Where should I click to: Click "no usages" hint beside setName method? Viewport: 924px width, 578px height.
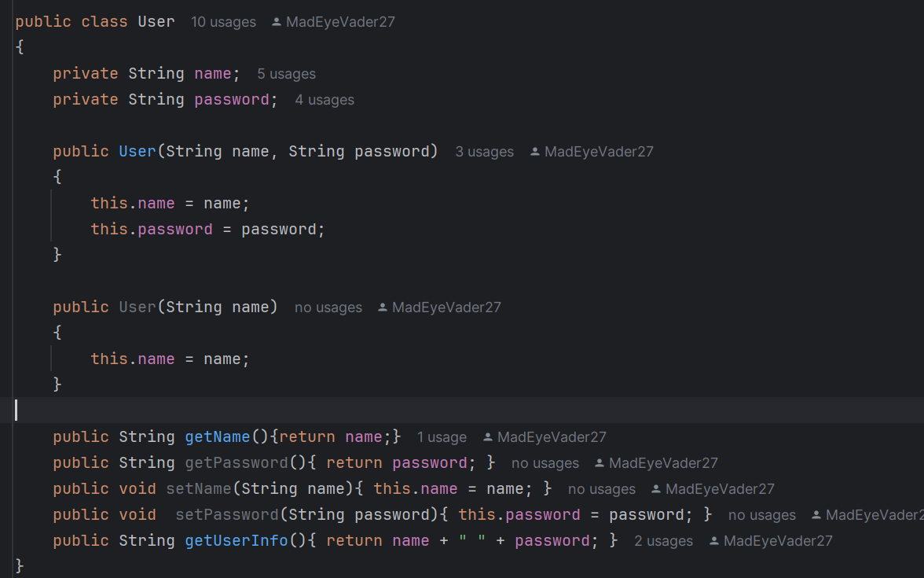click(x=602, y=489)
